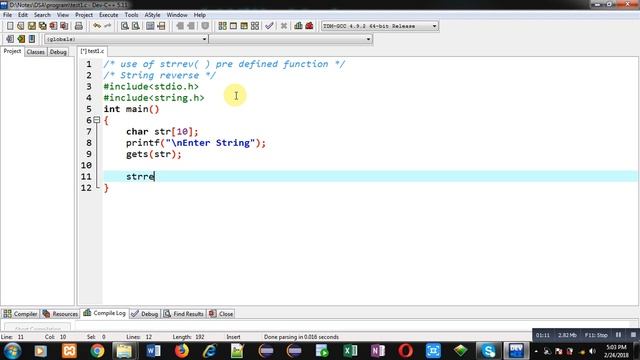Viewport: 640px width, 360px height.
Task: Click 'Done parsing in 0.016 seconds' status text
Action: pyautogui.click(x=301, y=337)
